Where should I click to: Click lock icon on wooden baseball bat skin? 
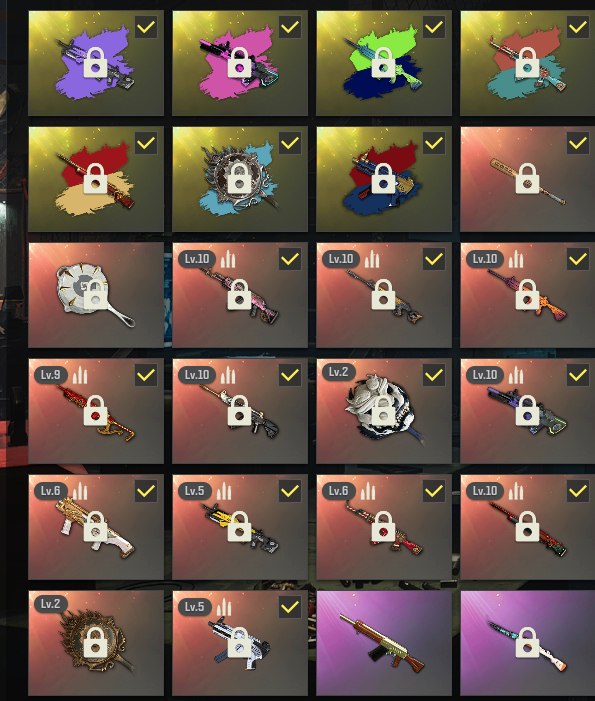[x=527, y=179]
